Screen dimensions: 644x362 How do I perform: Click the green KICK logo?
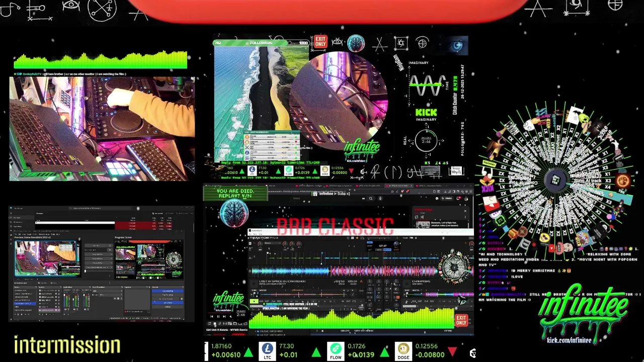426,112
